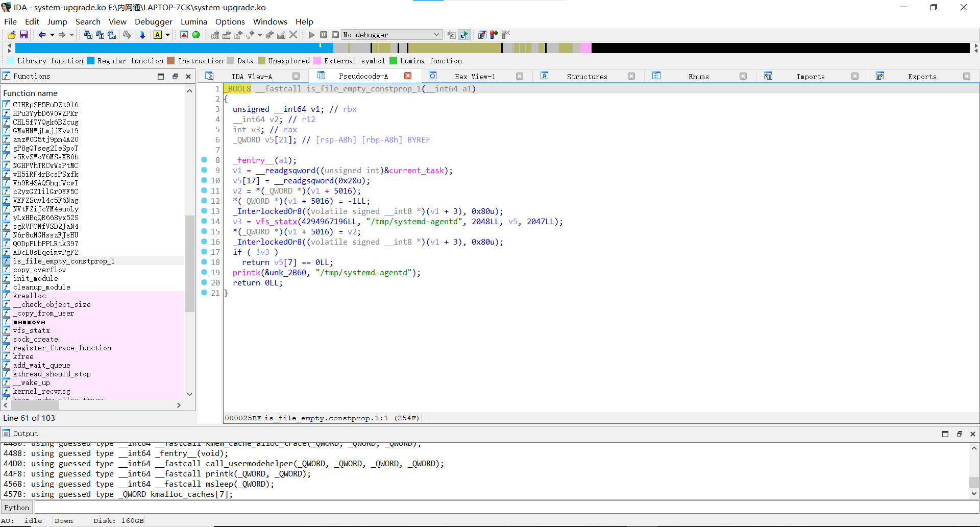Open the Jump menu
The image size is (980, 527).
57,21
